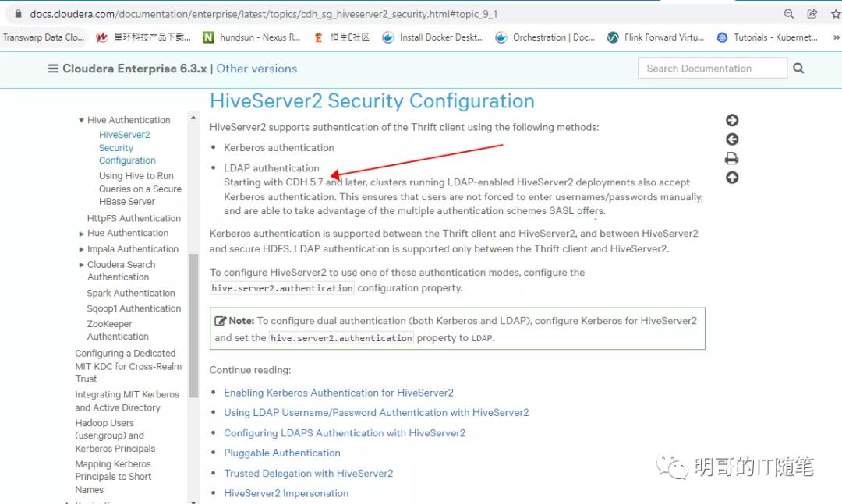
Task: Open HttpFS Authentication topic
Action: (134, 218)
